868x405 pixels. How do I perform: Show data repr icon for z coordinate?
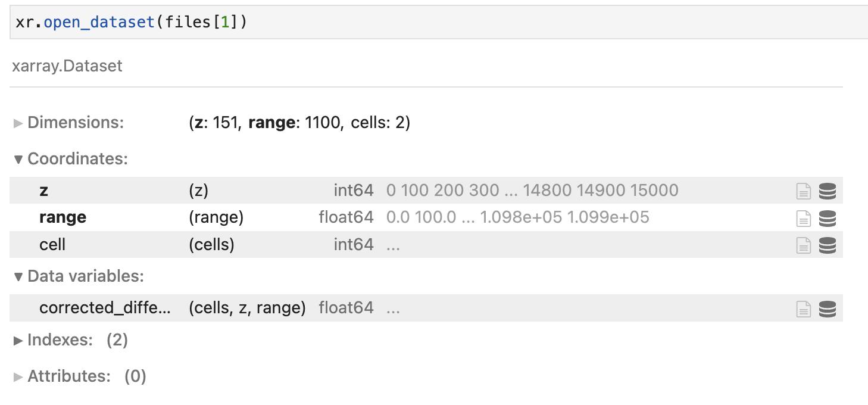pos(828,191)
